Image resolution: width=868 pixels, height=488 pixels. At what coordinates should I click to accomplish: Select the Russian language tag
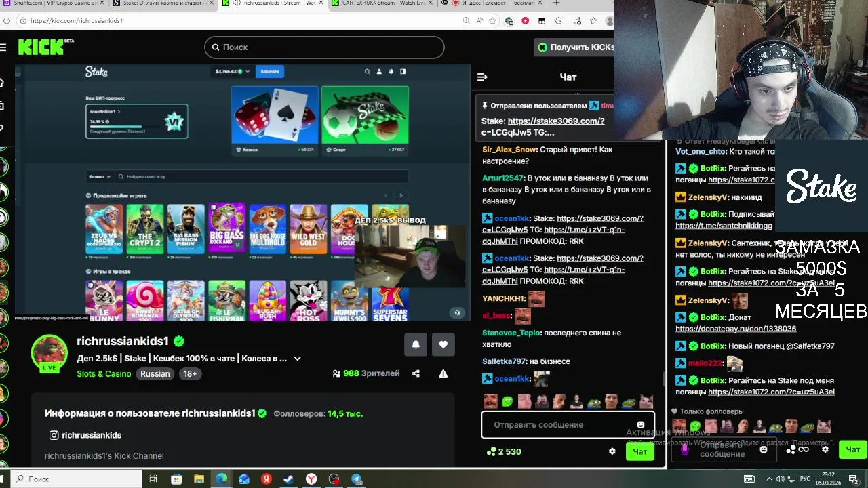click(155, 374)
